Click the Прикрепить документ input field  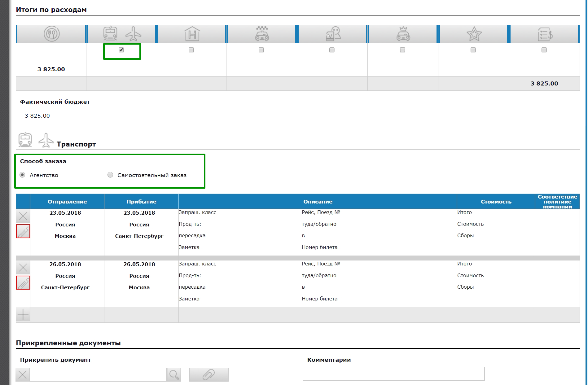click(98, 374)
